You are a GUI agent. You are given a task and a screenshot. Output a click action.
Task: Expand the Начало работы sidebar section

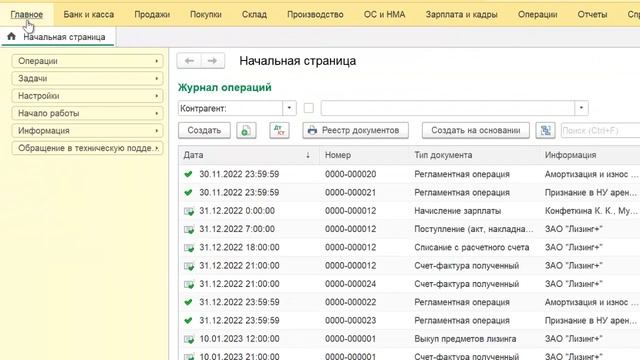[87, 113]
